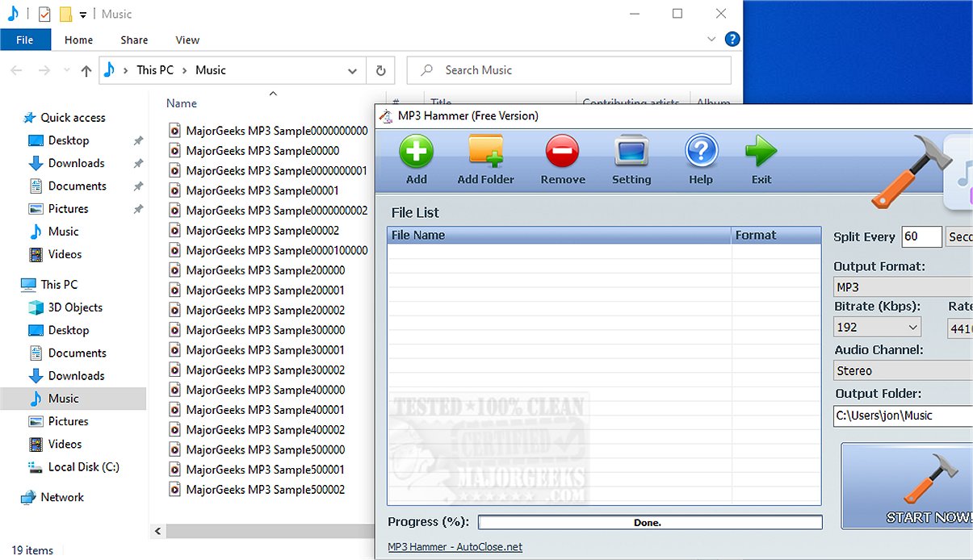Select file MajorGeeks MP3 Sample500002
The width and height of the screenshot is (973, 560).
click(257, 490)
